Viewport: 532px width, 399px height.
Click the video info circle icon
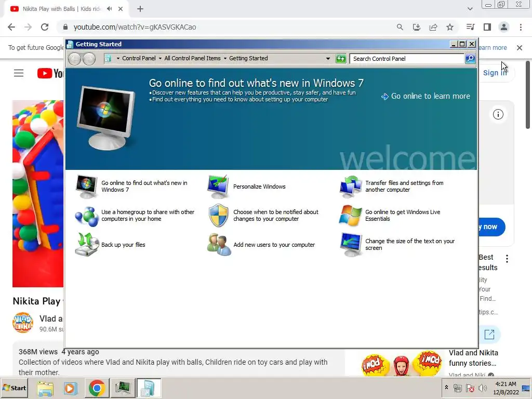click(x=498, y=114)
